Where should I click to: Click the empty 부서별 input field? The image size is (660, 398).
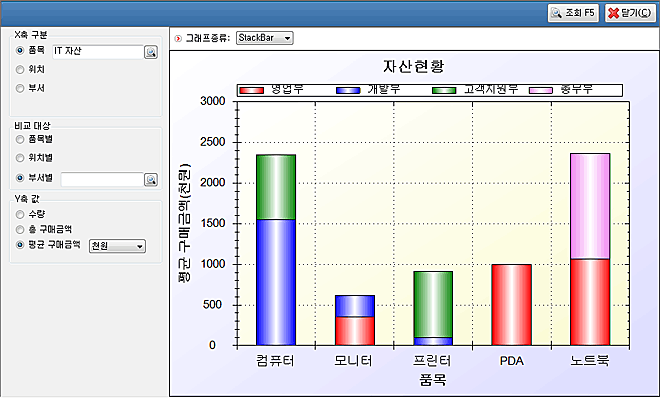102,179
